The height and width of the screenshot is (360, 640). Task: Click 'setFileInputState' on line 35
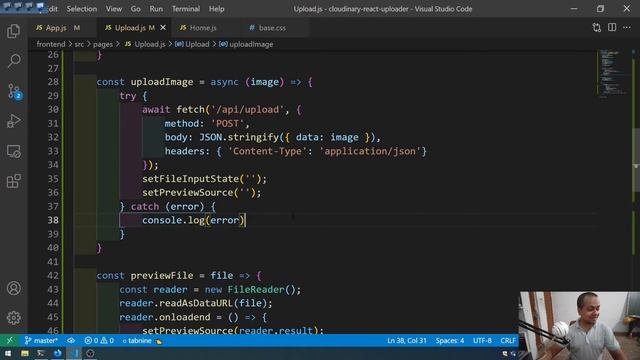[x=190, y=179]
